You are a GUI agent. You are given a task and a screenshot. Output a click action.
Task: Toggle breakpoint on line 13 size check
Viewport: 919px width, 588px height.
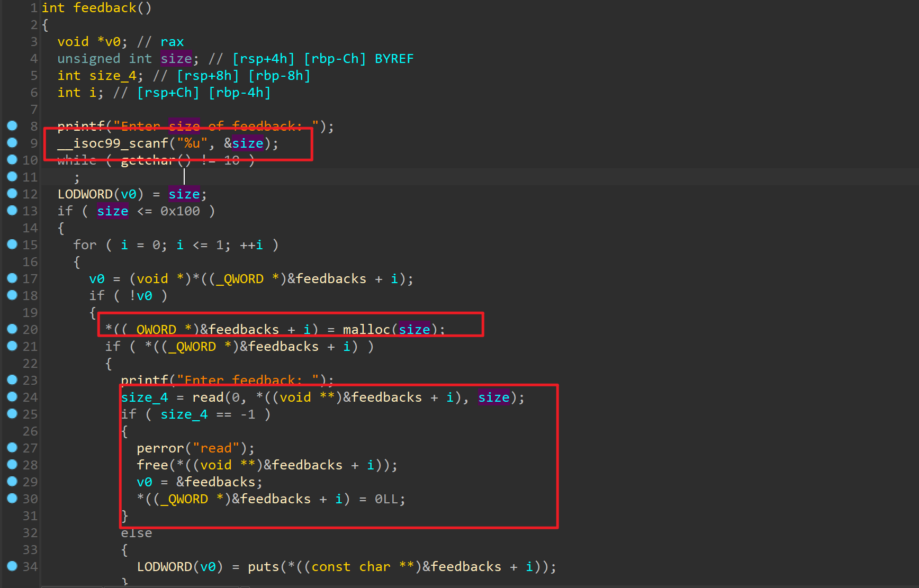click(x=12, y=211)
